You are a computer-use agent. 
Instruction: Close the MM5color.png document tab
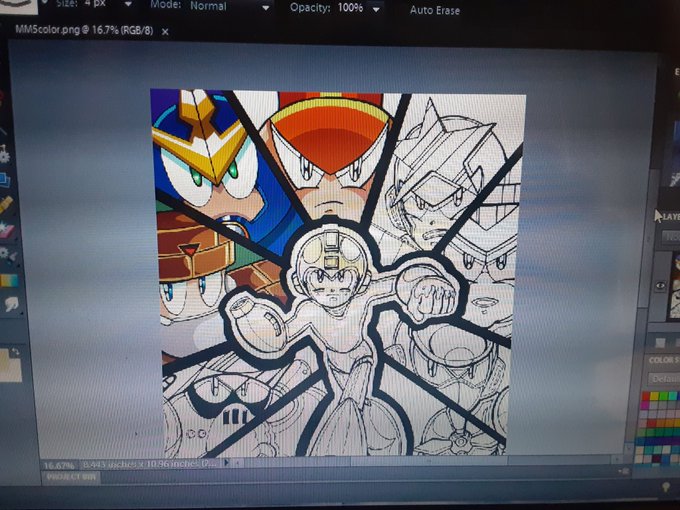point(165,32)
